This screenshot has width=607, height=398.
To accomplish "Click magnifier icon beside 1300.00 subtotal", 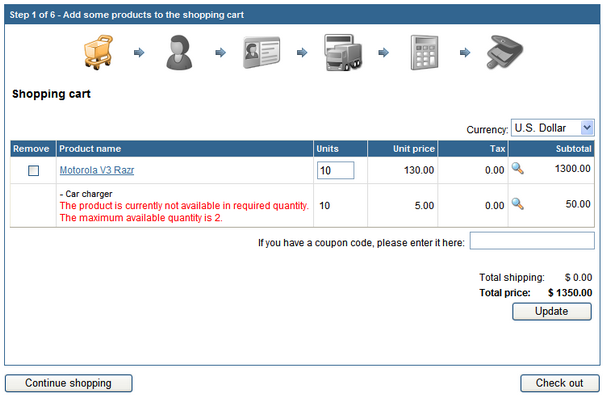I will coord(518,168).
